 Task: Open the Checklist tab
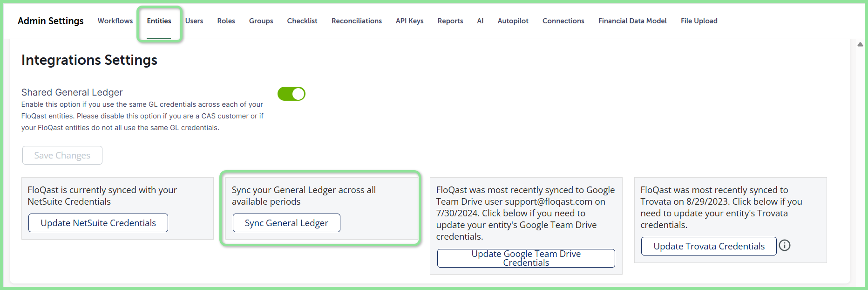click(302, 21)
